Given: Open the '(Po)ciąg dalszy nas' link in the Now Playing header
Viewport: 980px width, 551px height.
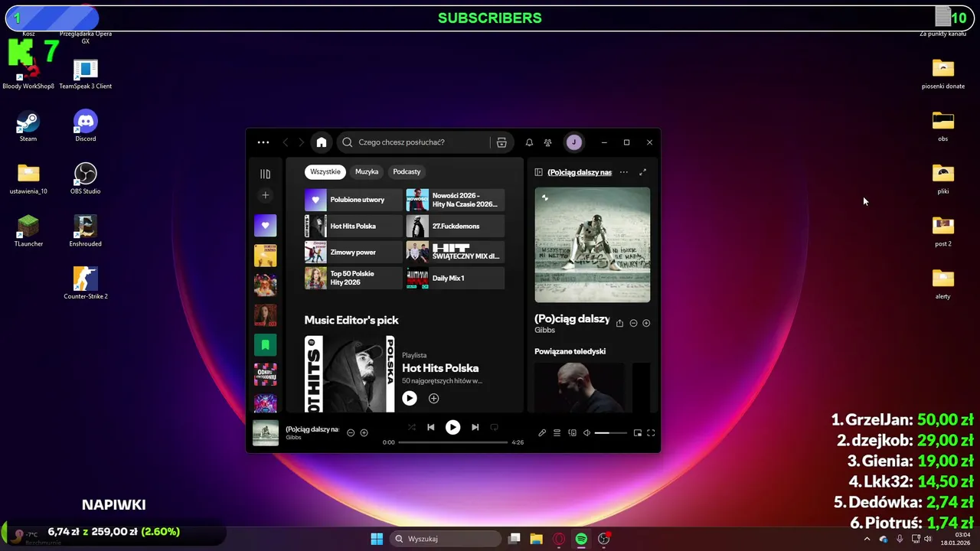Looking at the screenshot, I should pos(580,172).
